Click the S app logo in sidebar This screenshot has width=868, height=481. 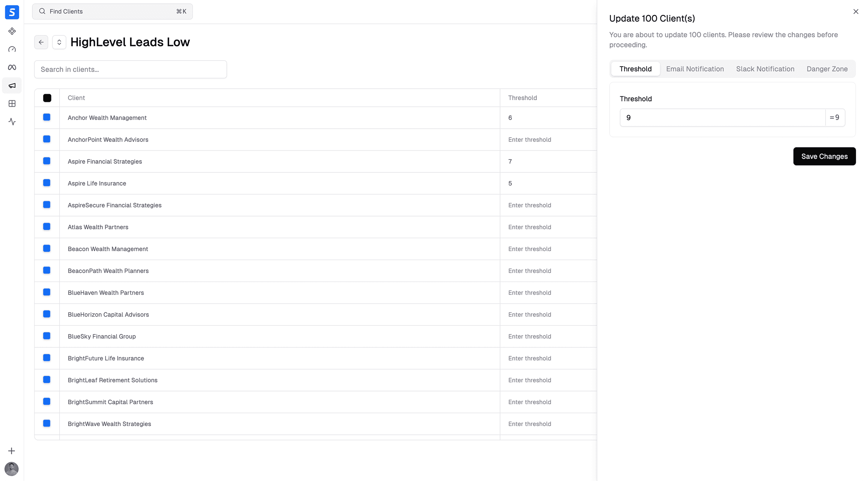coord(12,12)
